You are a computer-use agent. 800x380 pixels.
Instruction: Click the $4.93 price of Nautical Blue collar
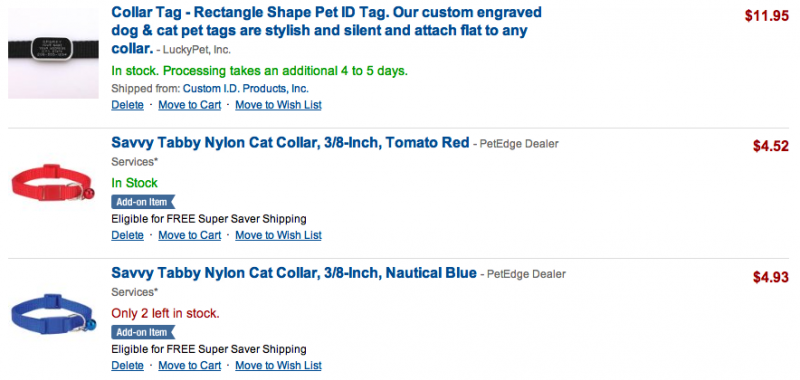tap(771, 277)
